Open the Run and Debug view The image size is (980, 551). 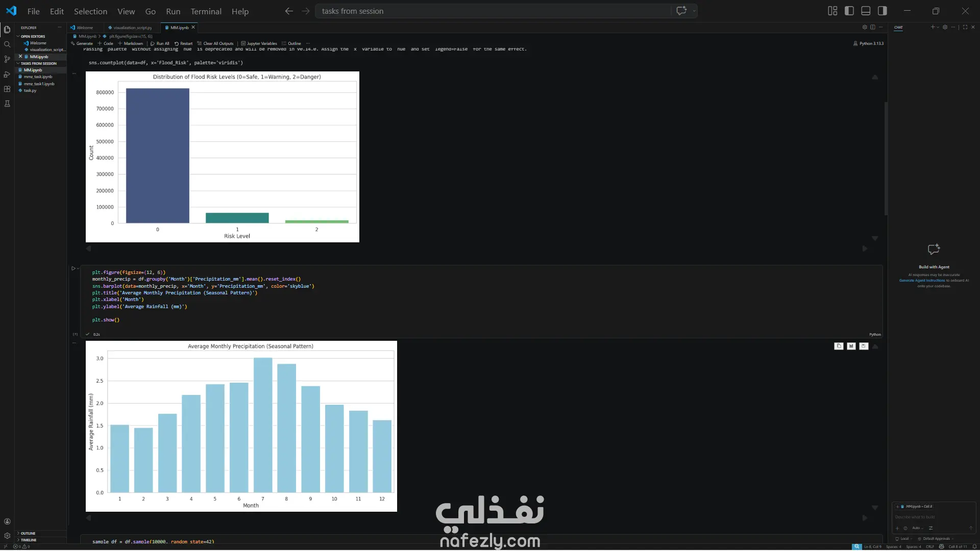click(7, 74)
